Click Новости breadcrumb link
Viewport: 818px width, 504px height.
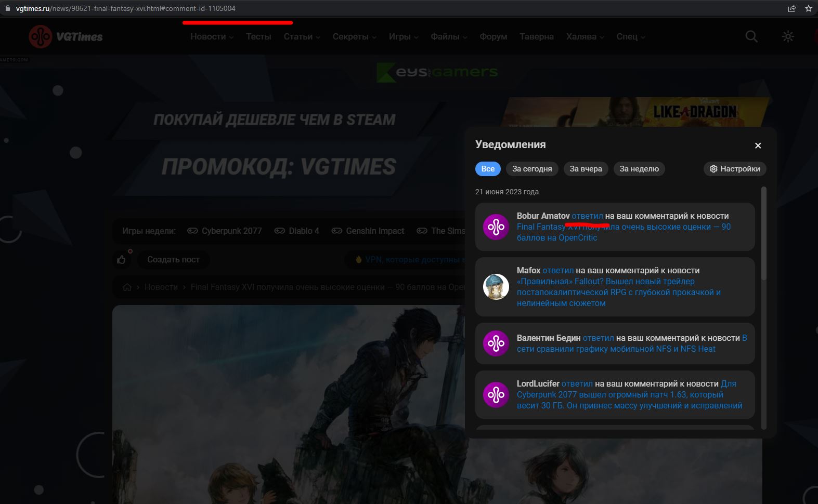pyautogui.click(x=161, y=287)
